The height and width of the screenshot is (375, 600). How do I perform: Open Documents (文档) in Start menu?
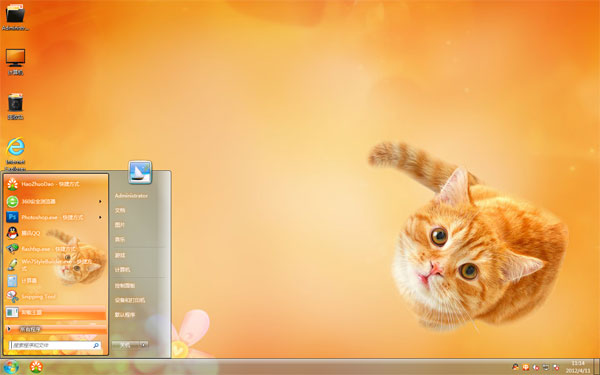click(120, 210)
